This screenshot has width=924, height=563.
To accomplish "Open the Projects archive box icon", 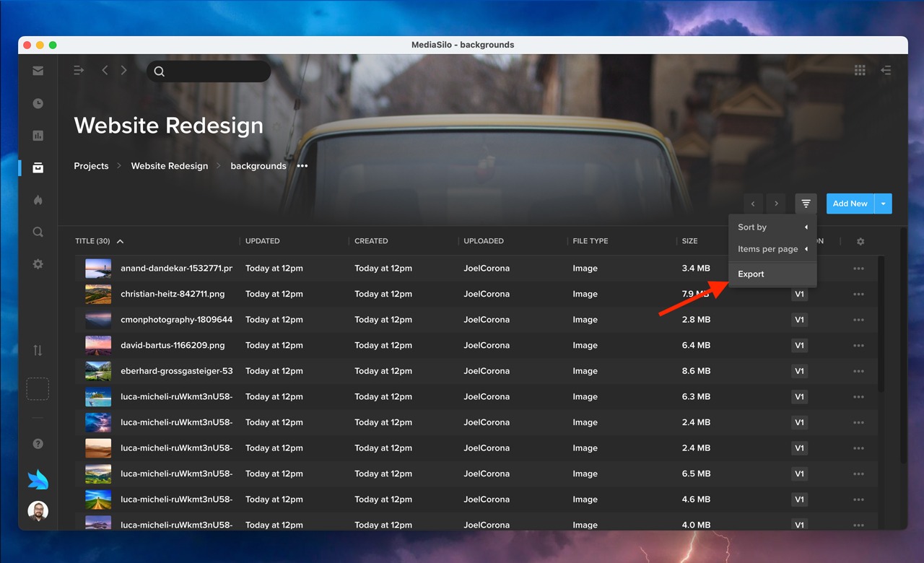I will 38,167.
